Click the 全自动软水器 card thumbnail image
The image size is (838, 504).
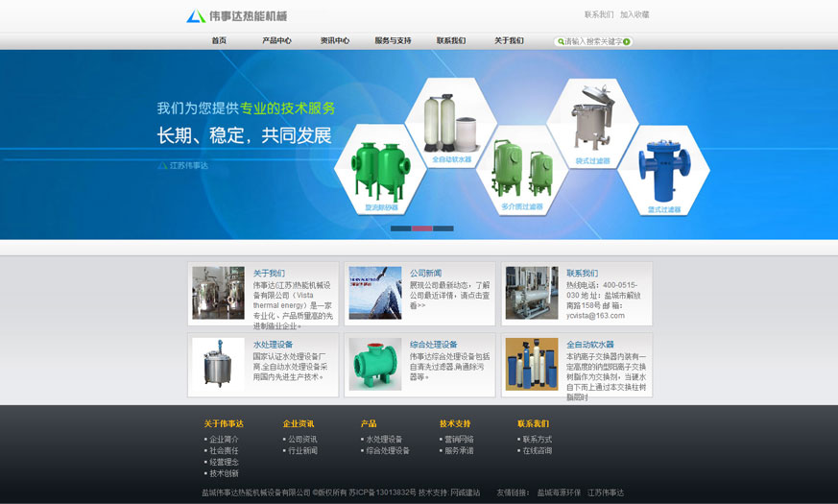point(532,364)
